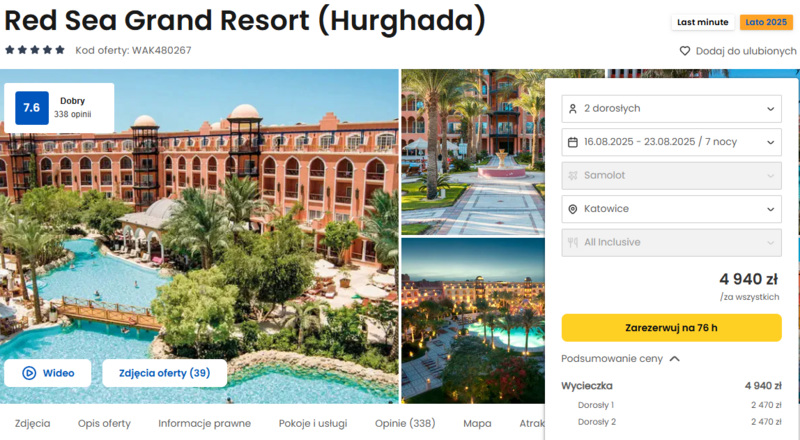Click the location pin icon next to Katowice
Screen dimensions: 800x440
point(572,209)
